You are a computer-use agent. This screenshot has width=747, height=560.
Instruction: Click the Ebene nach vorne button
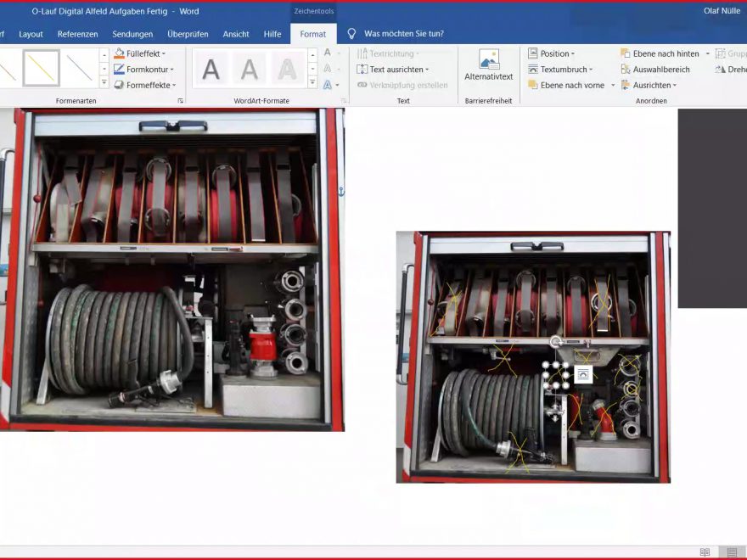click(x=565, y=85)
